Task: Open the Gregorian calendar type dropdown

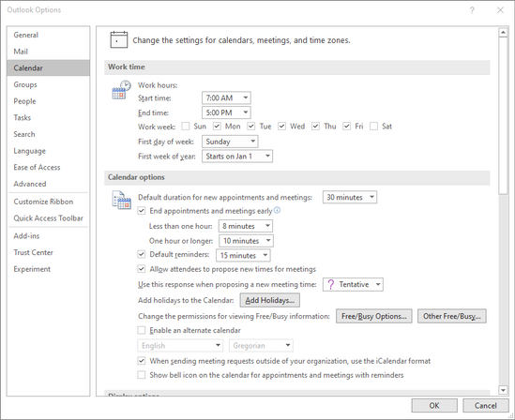Action: (x=261, y=346)
